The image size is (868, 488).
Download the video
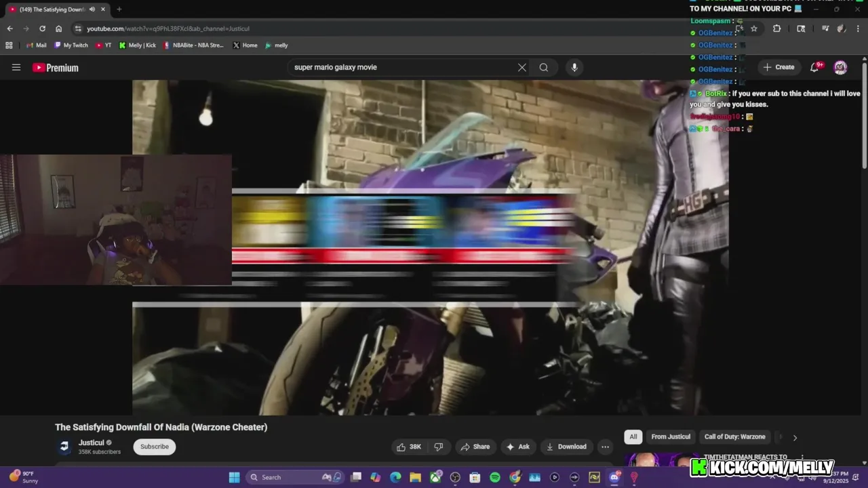click(x=566, y=447)
